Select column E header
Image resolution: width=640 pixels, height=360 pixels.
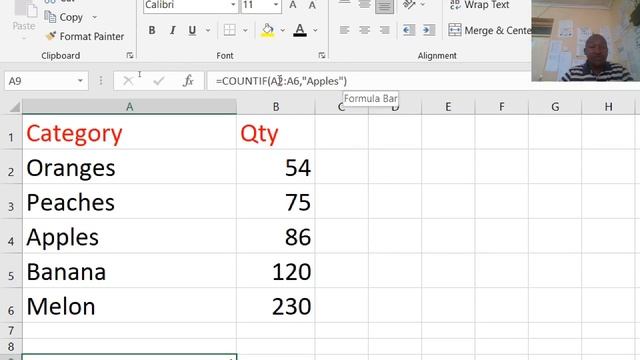448,107
